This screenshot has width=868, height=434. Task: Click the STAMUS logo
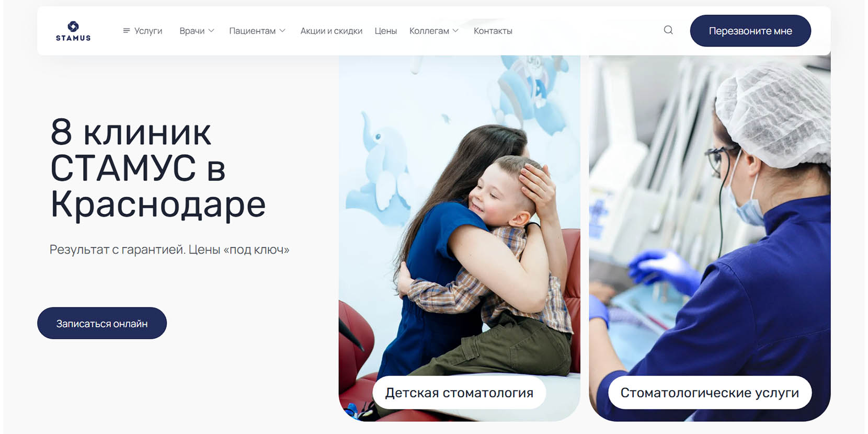tap(73, 31)
